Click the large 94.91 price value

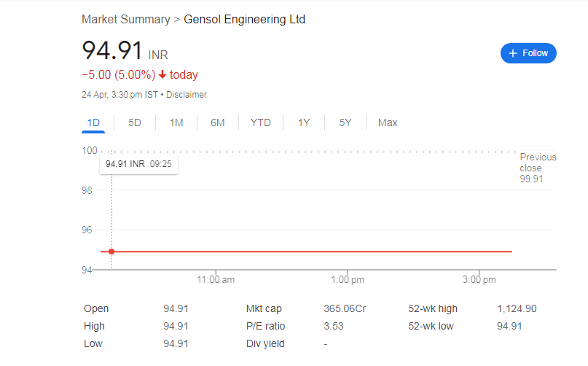tap(112, 50)
